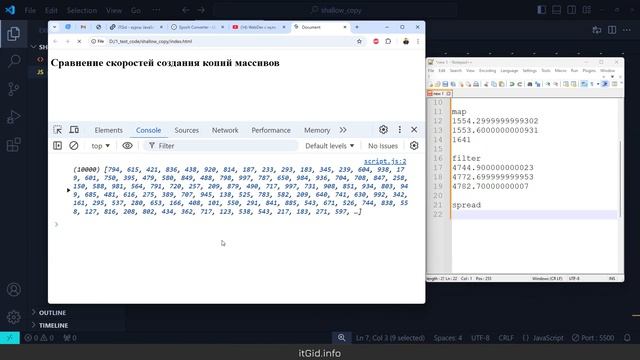The image size is (640, 360).
Task: Click DevTools inspect element icon
Action: (58, 130)
